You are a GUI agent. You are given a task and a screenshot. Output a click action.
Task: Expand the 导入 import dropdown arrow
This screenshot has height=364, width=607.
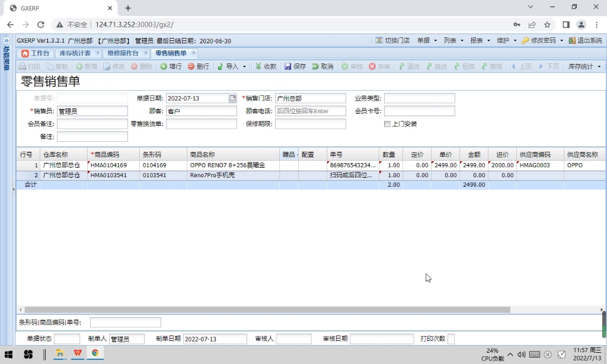(x=243, y=66)
